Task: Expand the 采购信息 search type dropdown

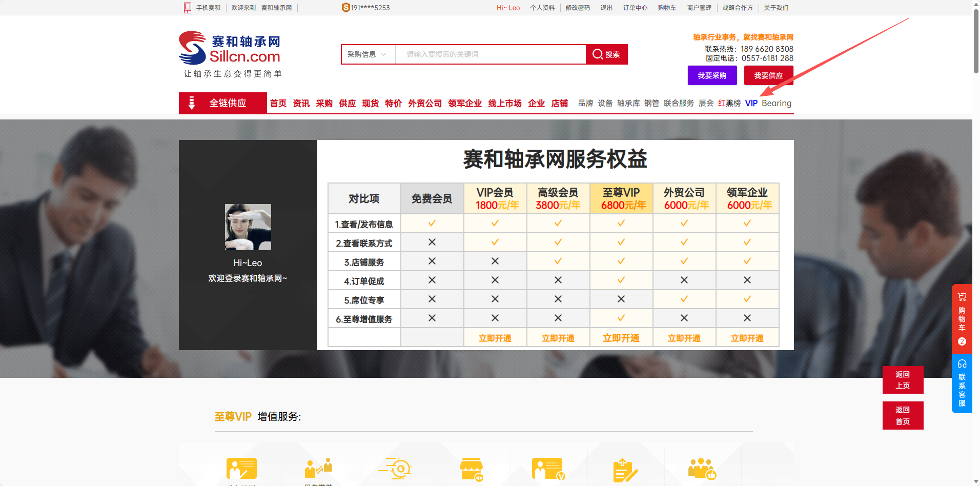Action: click(367, 54)
